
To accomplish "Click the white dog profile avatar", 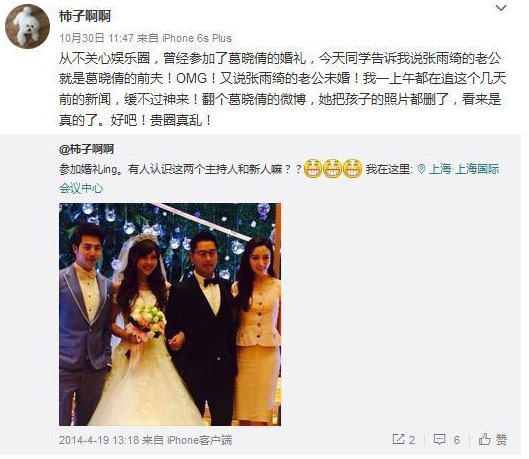I will coord(27,27).
